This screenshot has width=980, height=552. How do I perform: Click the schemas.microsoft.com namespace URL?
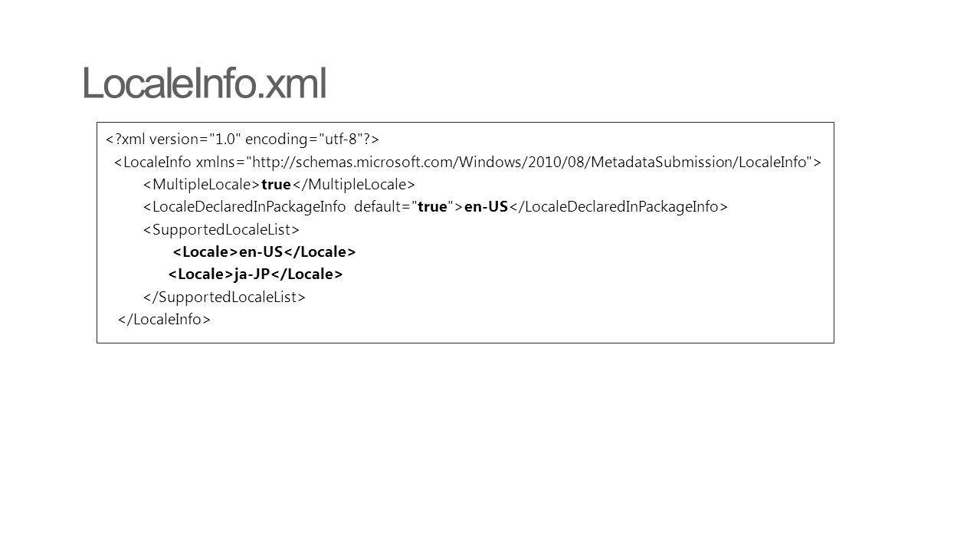[531, 162]
